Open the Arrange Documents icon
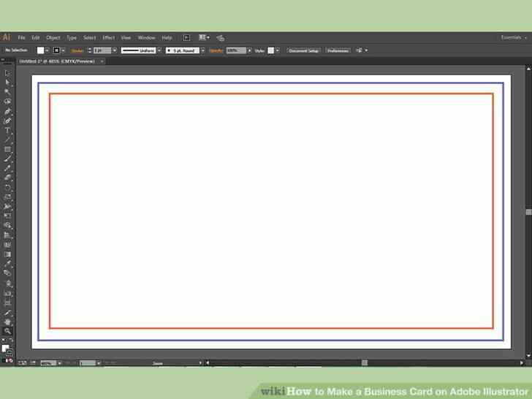 tap(205, 38)
